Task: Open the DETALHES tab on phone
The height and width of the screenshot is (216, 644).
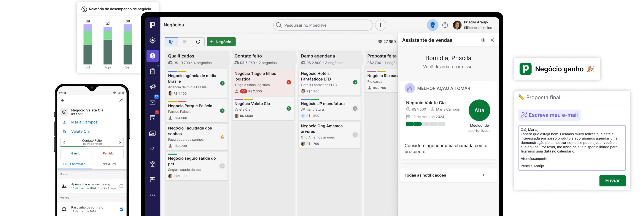Action: (x=109, y=164)
